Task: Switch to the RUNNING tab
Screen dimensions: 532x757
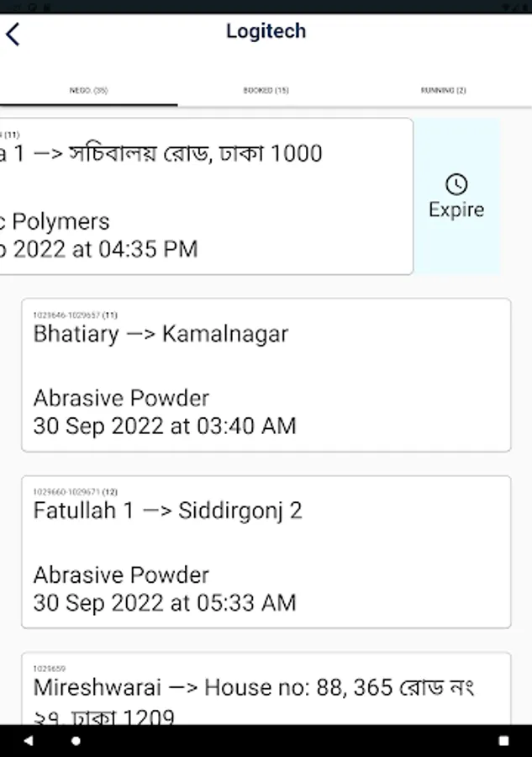Action: 443,90
